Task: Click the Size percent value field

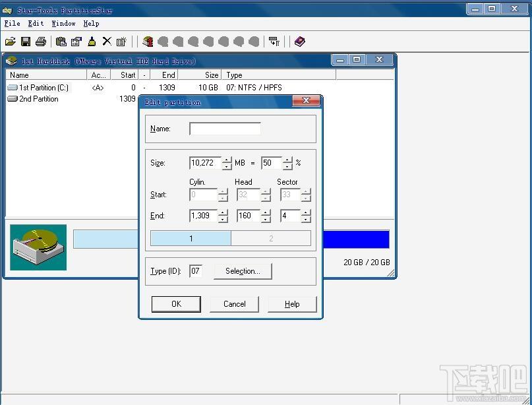Action: point(272,163)
